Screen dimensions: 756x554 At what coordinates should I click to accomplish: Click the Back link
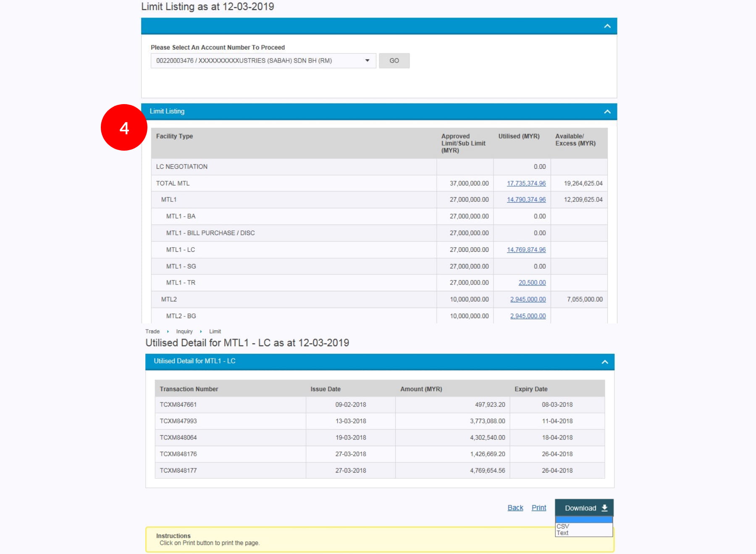tap(515, 508)
